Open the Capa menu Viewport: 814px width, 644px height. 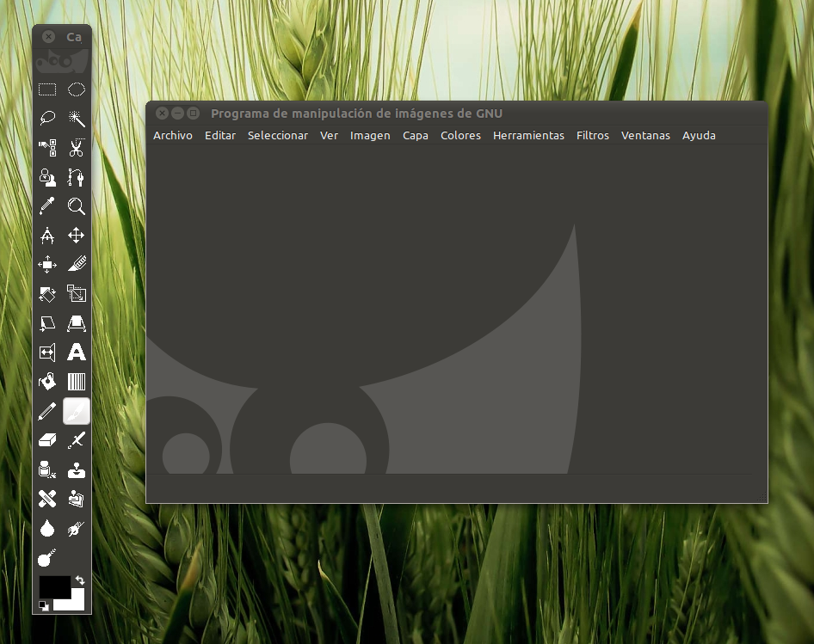tap(416, 136)
